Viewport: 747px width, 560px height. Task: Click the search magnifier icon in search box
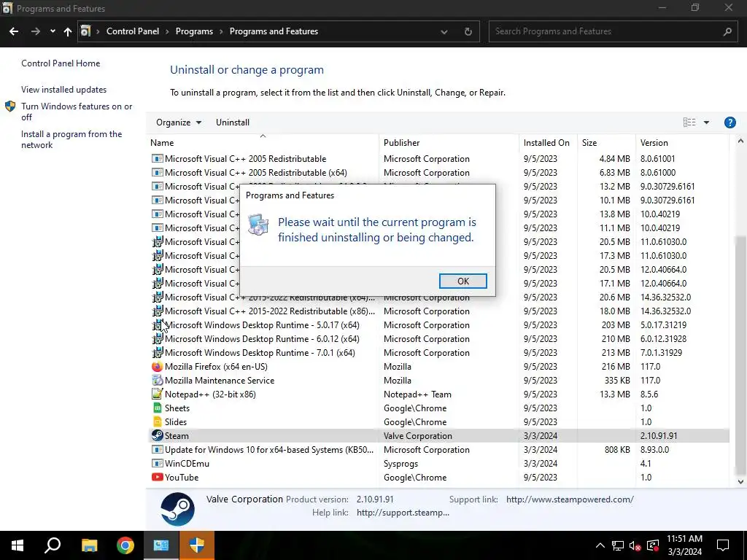coord(727,31)
